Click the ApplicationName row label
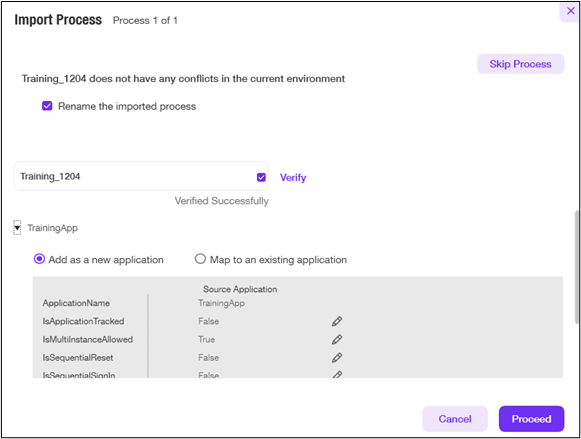The image size is (581, 439). point(76,303)
